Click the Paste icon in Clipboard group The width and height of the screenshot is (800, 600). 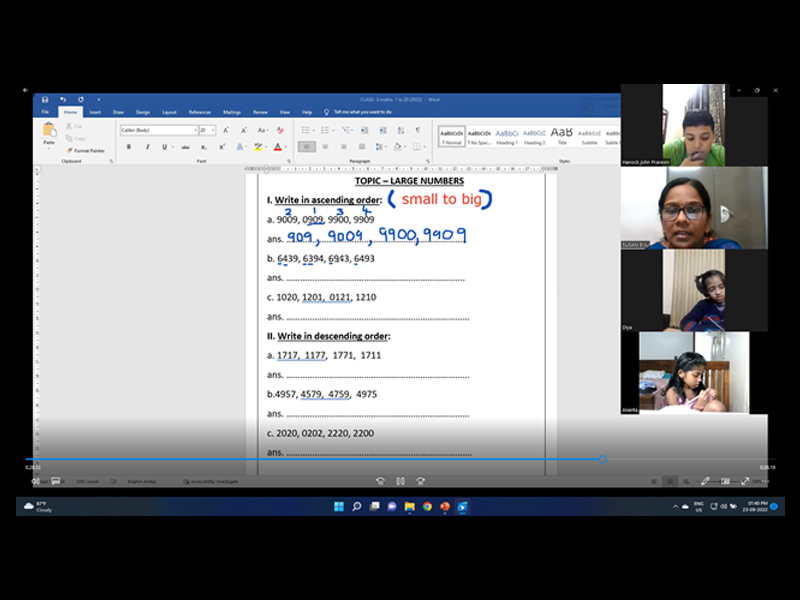(x=48, y=131)
